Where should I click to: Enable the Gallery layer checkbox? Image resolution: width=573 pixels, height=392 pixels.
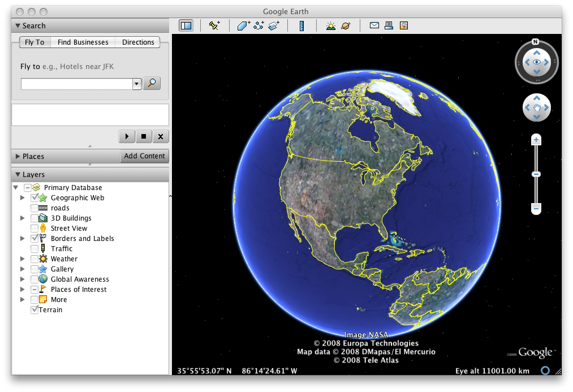click(x=35, y=269)
